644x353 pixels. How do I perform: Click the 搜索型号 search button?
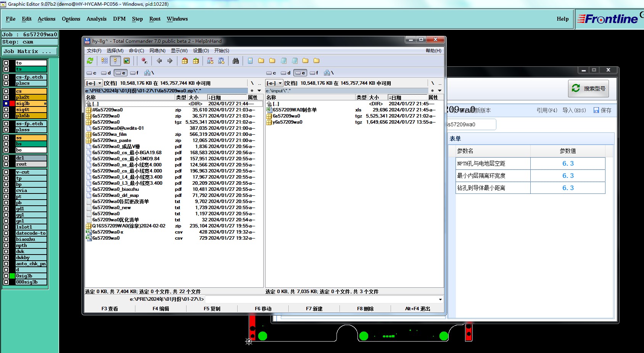(x=588, y=88)
